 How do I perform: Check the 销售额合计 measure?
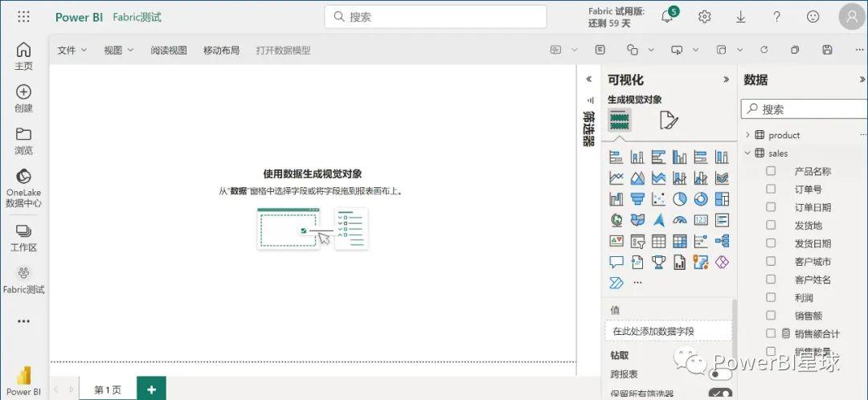pyautogui.click(x=771, y=333)
